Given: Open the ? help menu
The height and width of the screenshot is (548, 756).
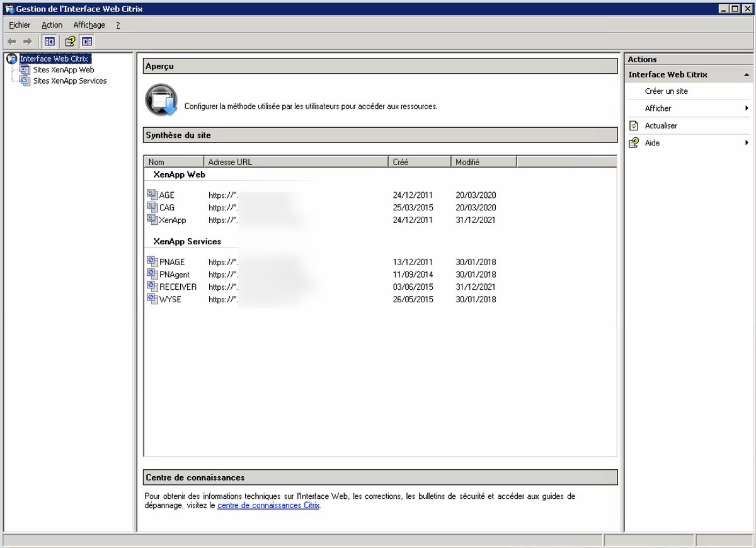Looking at the screenshot, I should tap(118, 25).
